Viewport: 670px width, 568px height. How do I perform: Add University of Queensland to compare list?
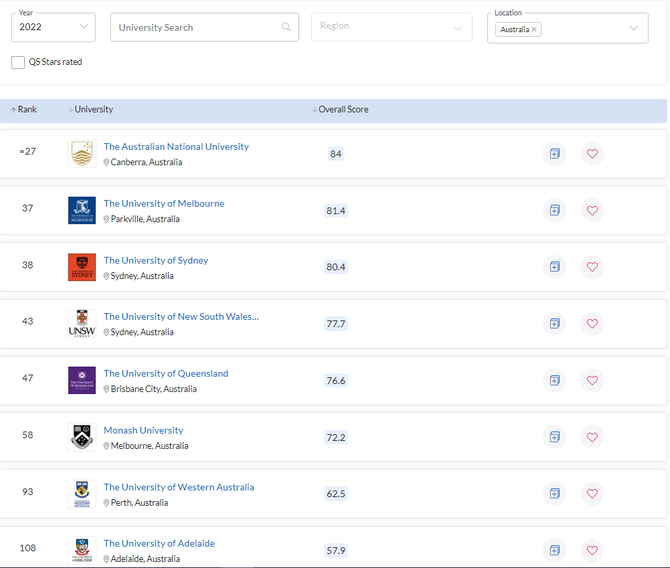[554, 380]
